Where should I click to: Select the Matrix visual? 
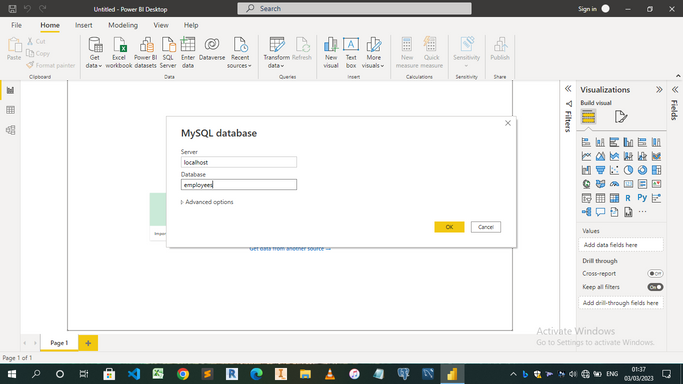(x=614, y=198)
